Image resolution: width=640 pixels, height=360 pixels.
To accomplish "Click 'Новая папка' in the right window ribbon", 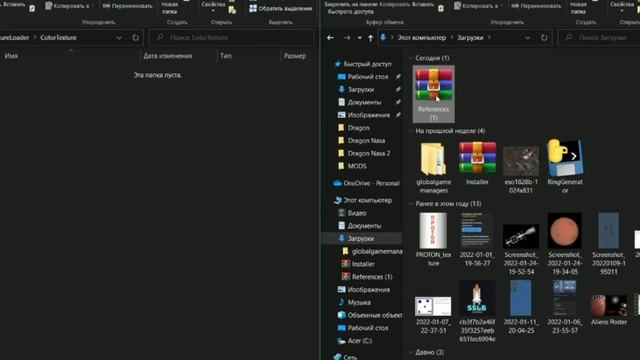I will click(x=578, y=7).
